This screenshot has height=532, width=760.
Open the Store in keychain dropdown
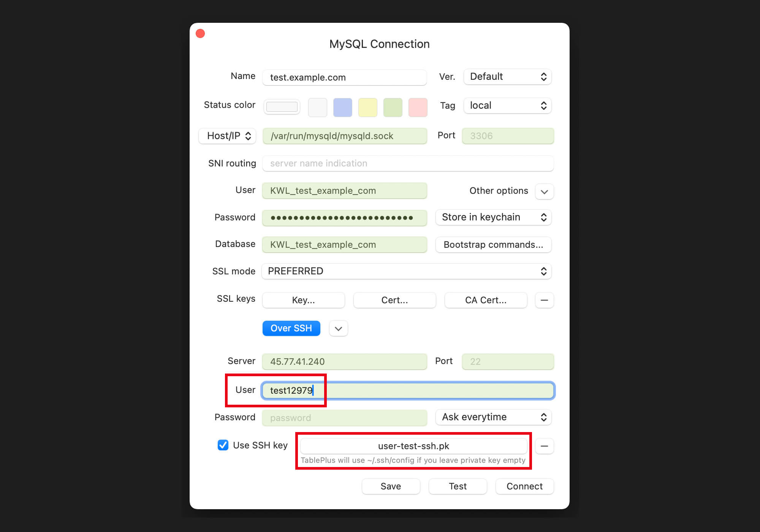coord(493,217)
